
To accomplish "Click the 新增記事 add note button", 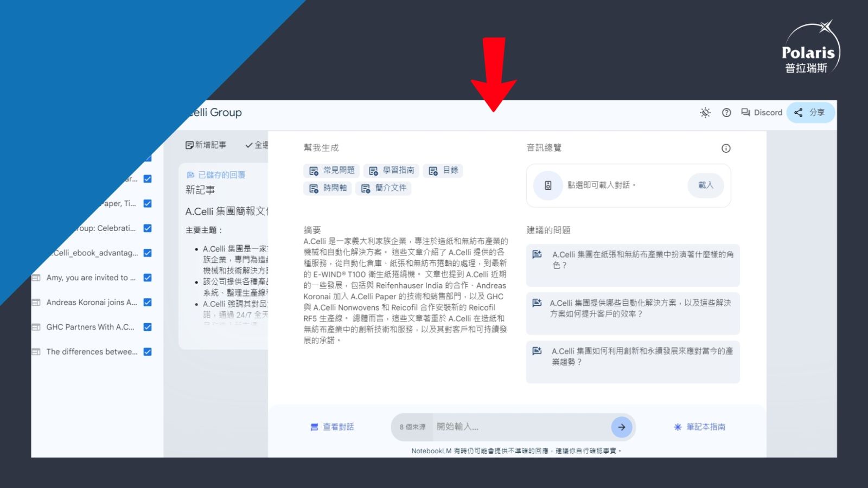I will tap(206, 145).
